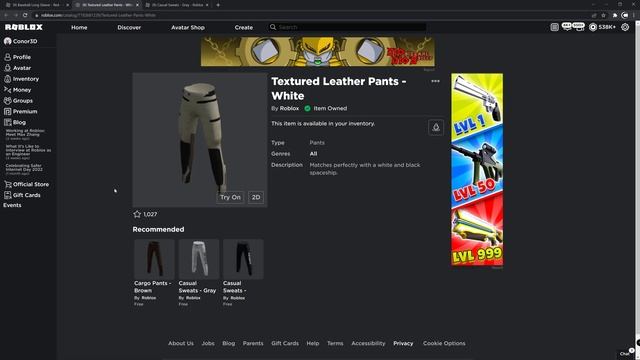Open Inventory in the sidebar
Image resolution: width=640 pixels, height=360 pixels.
[21, 79]
